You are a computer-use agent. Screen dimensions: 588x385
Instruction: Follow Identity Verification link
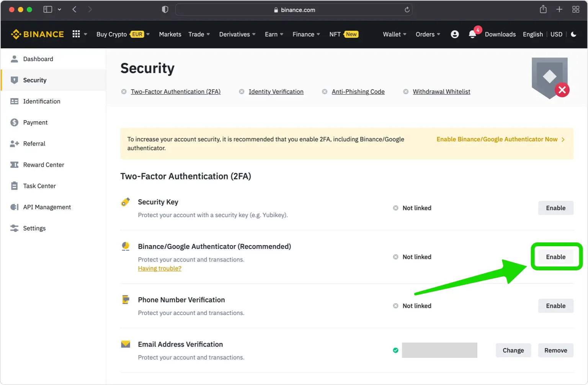(x=276, y=92)
